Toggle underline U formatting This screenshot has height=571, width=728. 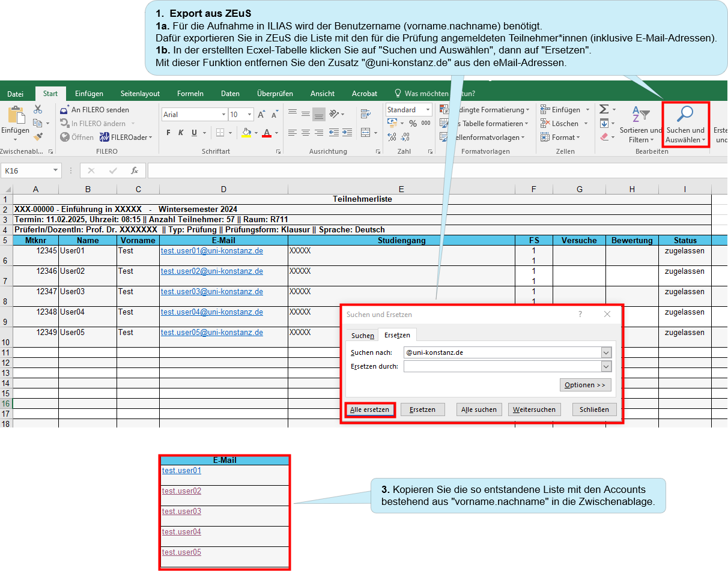tap(193, 133)
